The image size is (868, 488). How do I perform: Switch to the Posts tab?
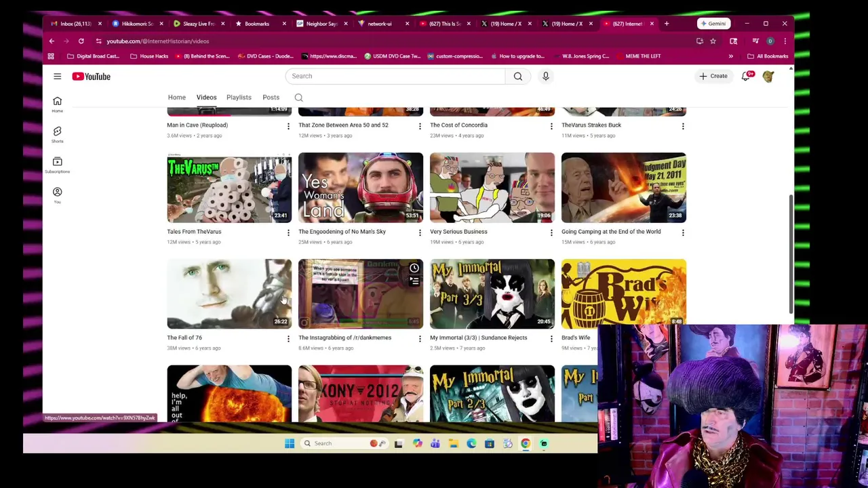(271, 98)
